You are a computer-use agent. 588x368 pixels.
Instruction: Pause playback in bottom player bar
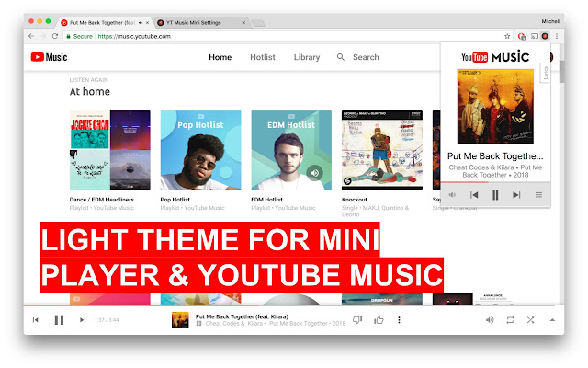[x=59, y=320]
